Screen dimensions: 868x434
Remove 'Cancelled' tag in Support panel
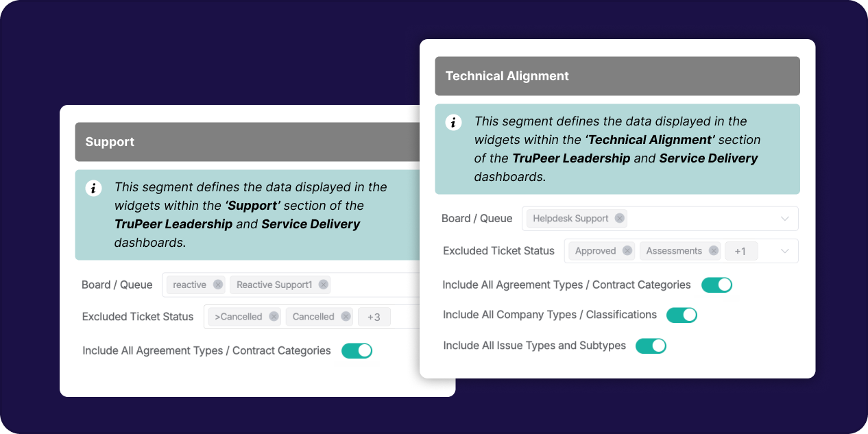(346, 317)
